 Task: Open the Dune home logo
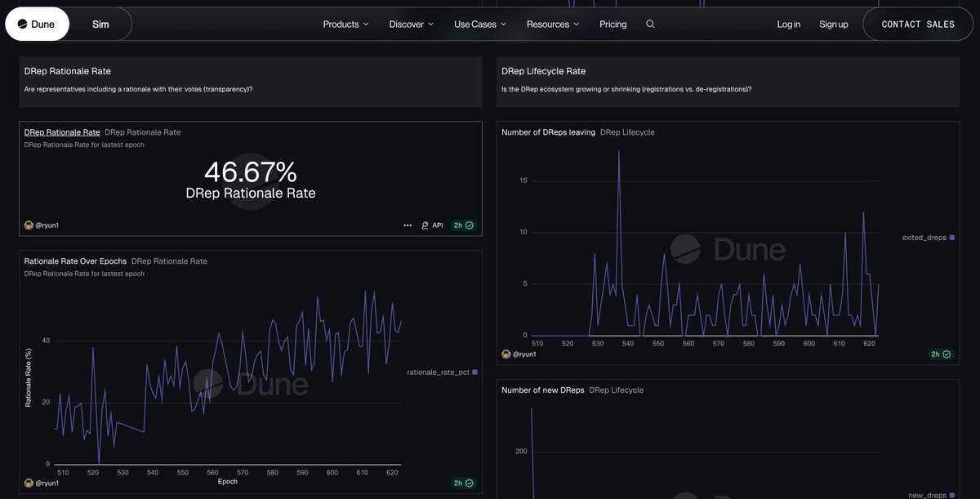tap(36, 25)
